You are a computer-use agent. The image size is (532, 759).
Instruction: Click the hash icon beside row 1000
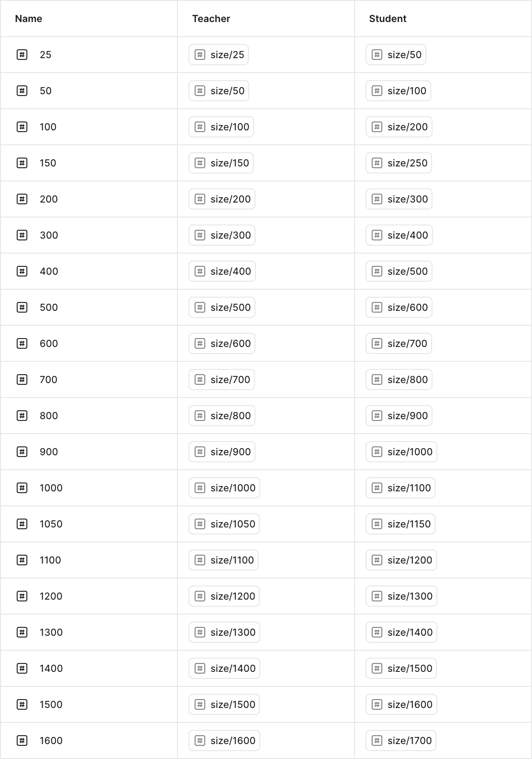click(22, 488)
